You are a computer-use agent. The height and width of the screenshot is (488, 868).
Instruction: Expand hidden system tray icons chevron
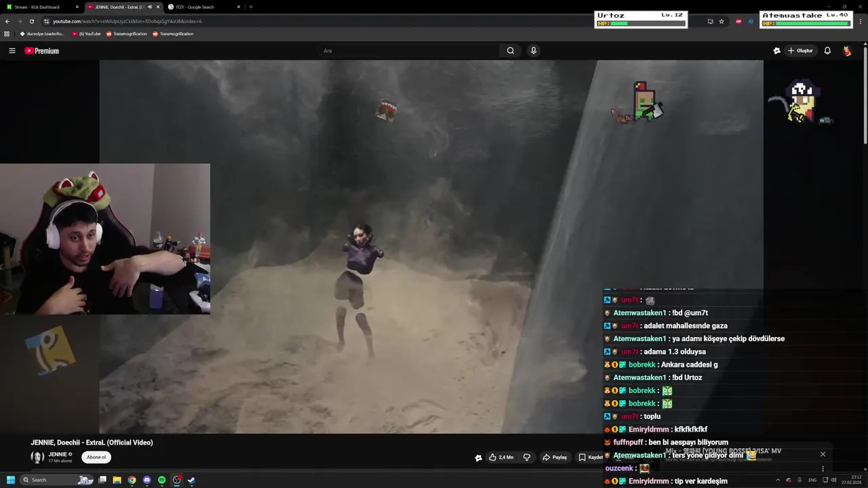778,480
